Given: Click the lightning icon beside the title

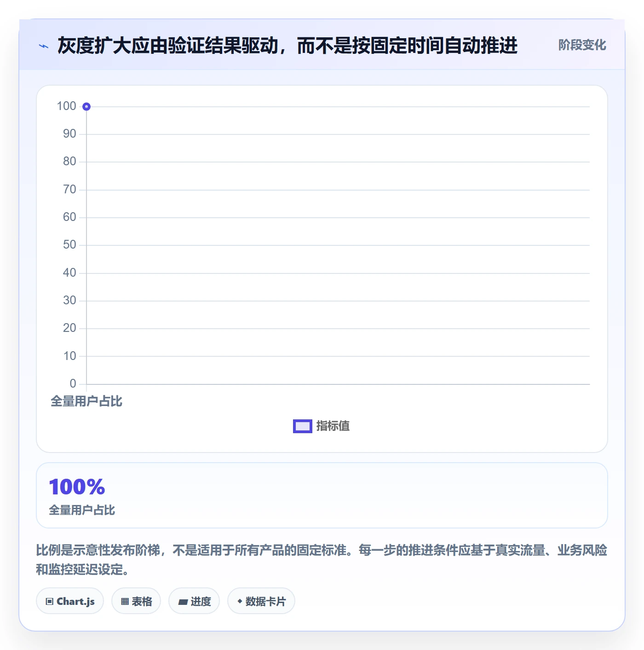Looking at the screenshot, I should [44, 46].
